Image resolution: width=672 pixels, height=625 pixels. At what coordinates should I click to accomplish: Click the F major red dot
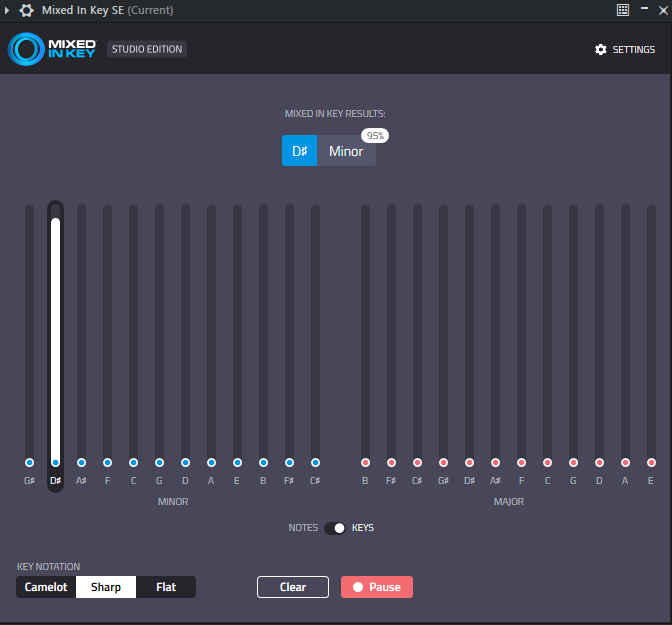pyautogui.click(x=521, y=463)
